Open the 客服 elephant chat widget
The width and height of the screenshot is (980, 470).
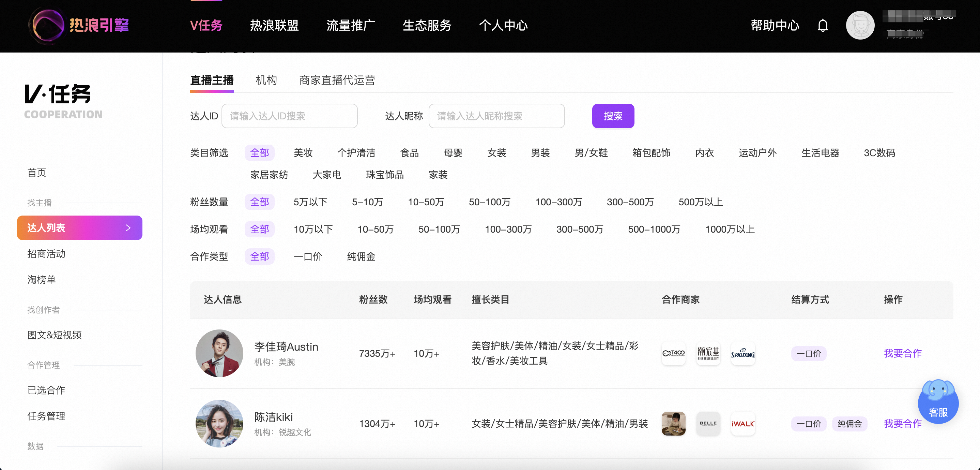938,401
